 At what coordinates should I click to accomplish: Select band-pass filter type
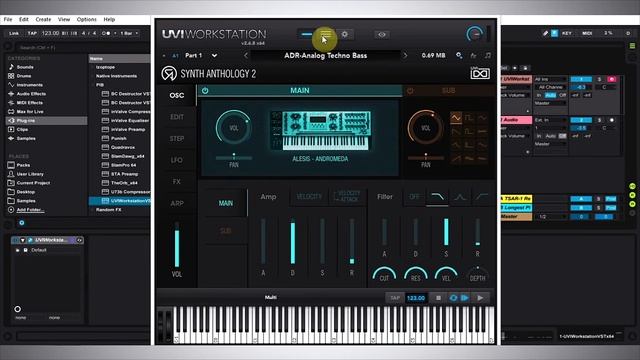click(460, 197)
